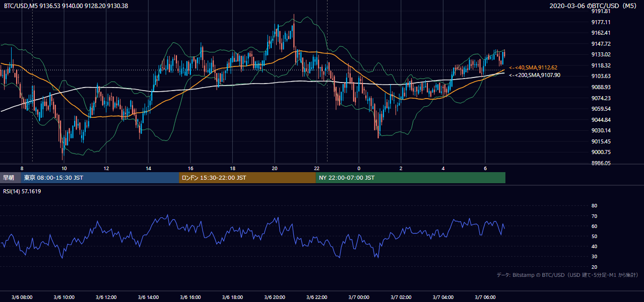Viewport: 644px width, 302px height.
Task: Click the 3/6 22:00 bottom time label
Action: pyautogui.click(x=317, y=297)
